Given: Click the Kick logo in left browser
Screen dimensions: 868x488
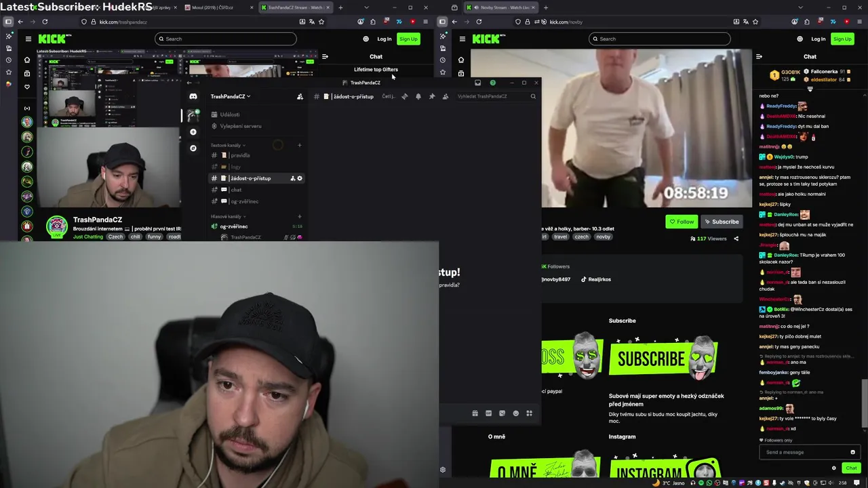Looking at the screenshot, I should 52,39.
